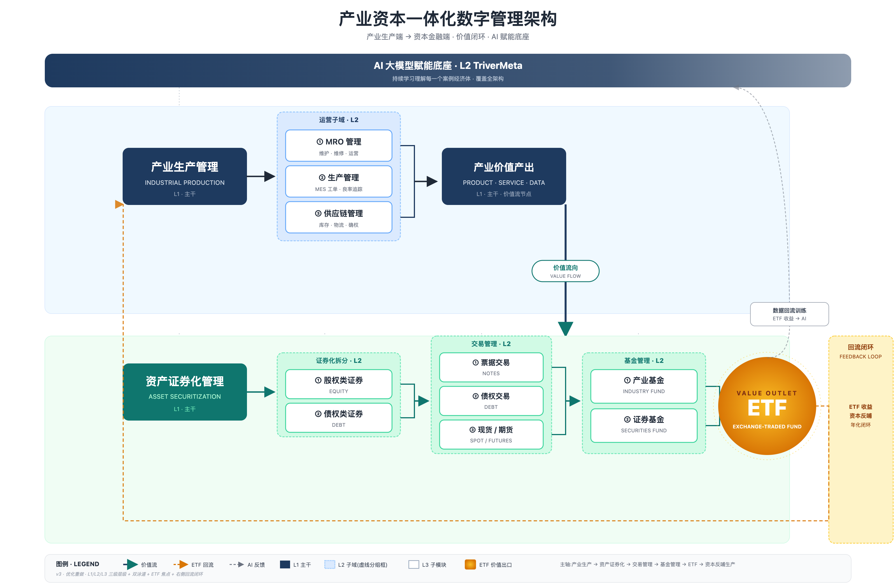Click the L3 子模块 white box in legend
The image size is (896, 588).
click(414, 564)
